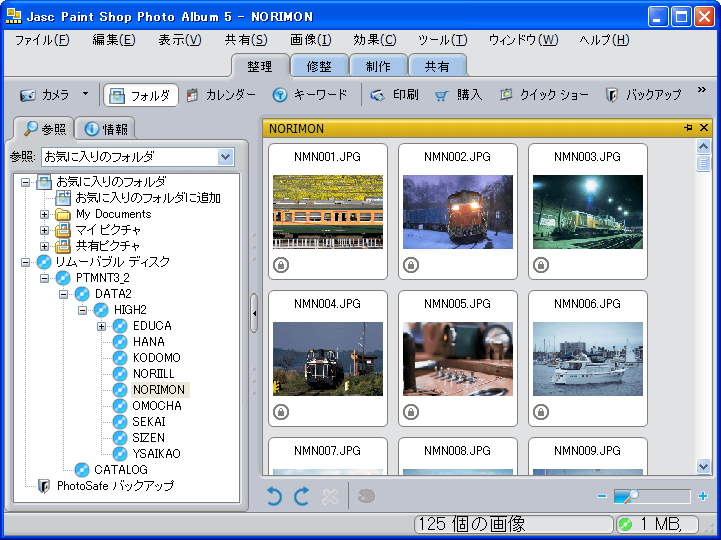
Task: Click the plus zoom-in thumbnail icon
Action: pos(703,496)
